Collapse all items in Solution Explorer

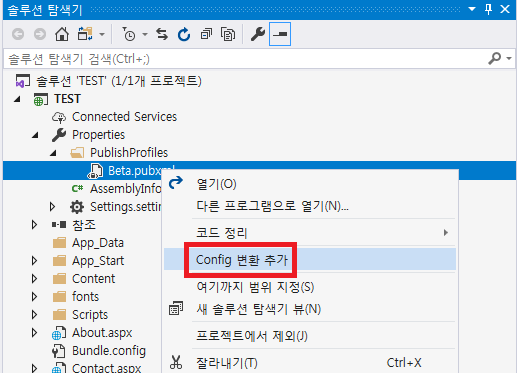[206, 34]
